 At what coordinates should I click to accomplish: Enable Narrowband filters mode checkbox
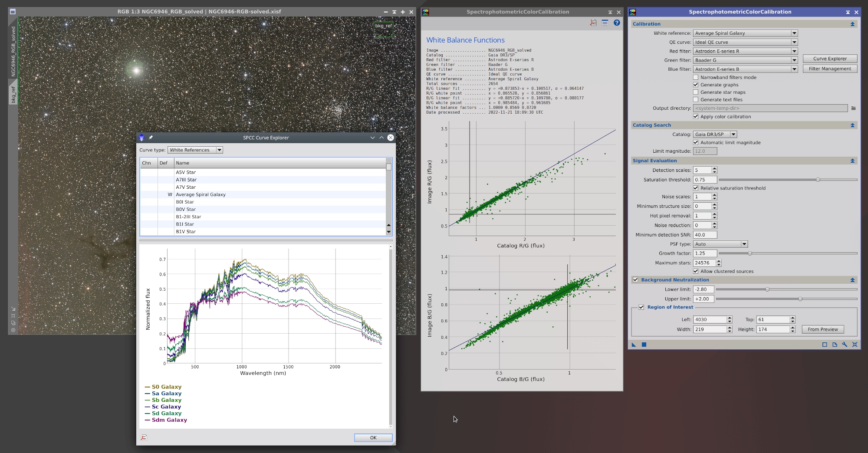pos(696,77)
